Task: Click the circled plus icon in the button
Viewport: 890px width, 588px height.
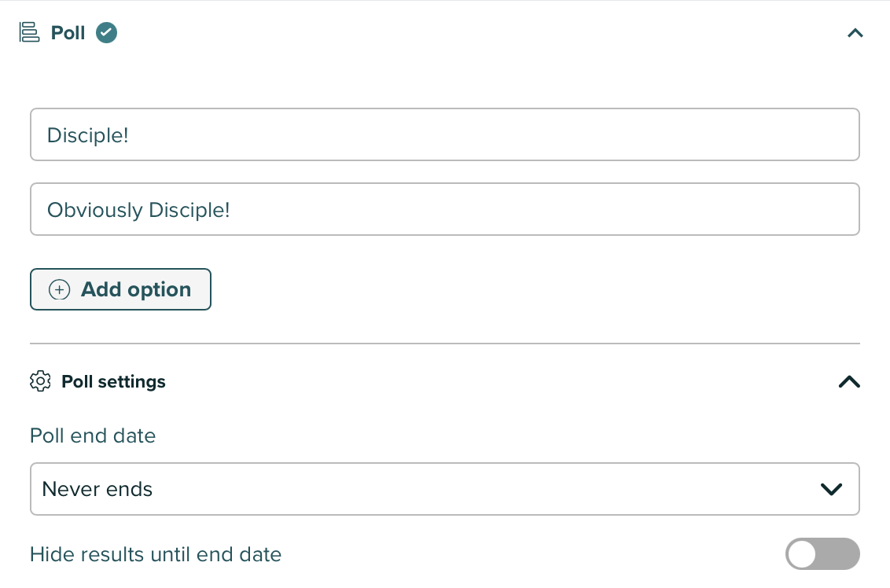Action: pos(60,289)
